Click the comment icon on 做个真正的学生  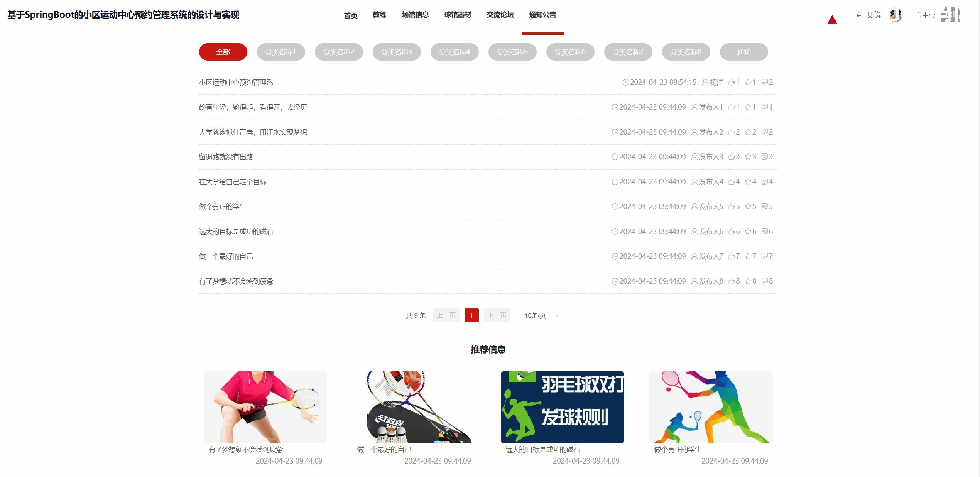click(x=764, y=207)
